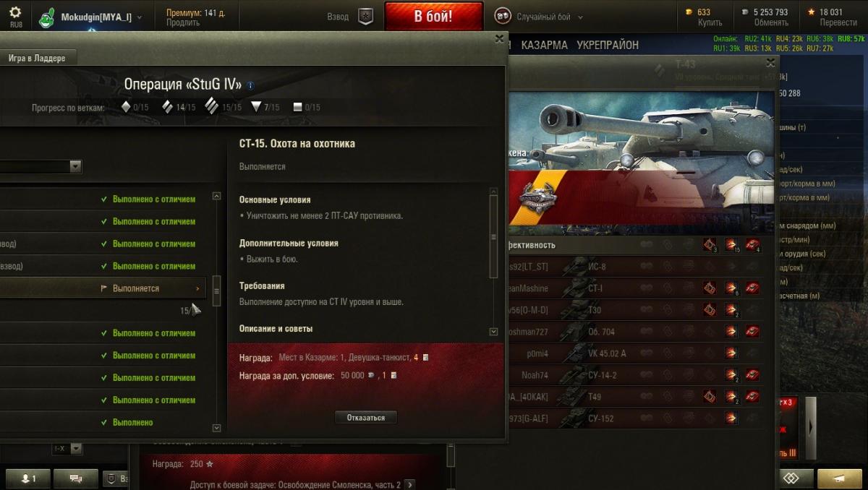Click the Отказаться button
Image resolution: width=868 pixels, height=490 pixels.
tap(366, 418)
